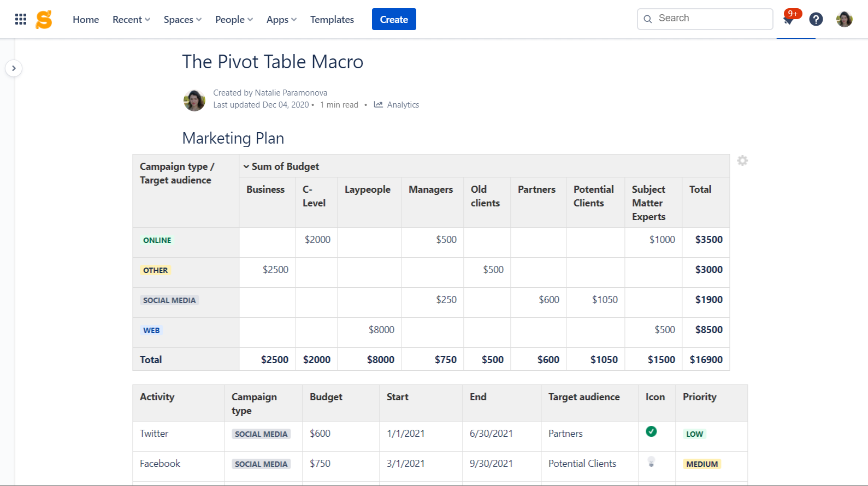Collapse the Sum of Budget chevron
This screenshot has width=868, height=486.
246,167
